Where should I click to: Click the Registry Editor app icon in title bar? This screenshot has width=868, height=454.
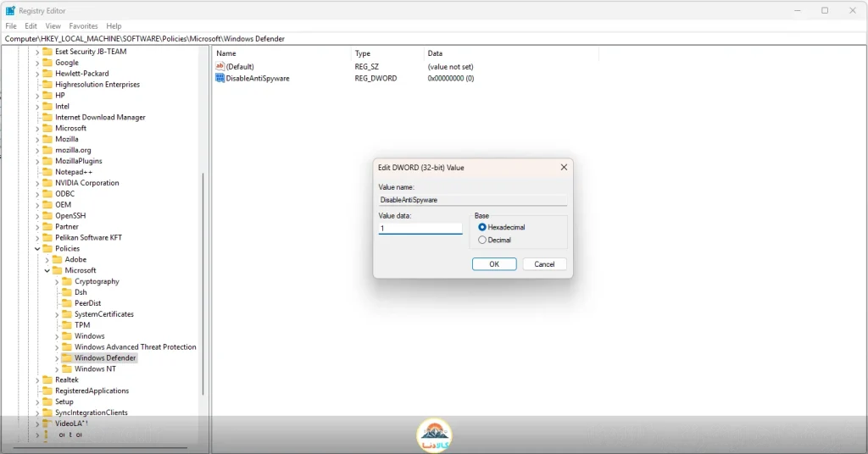coord(10,10)
